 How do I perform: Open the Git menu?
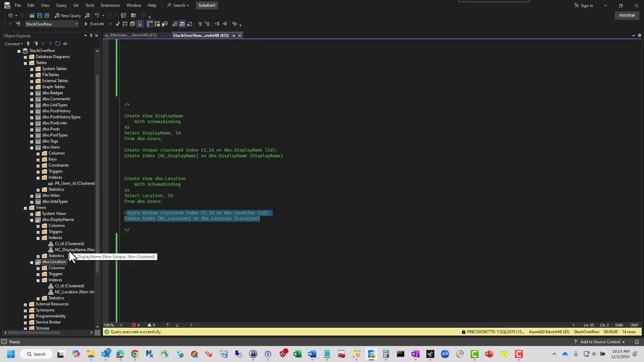pyautogui.click(x=76, y=5)
